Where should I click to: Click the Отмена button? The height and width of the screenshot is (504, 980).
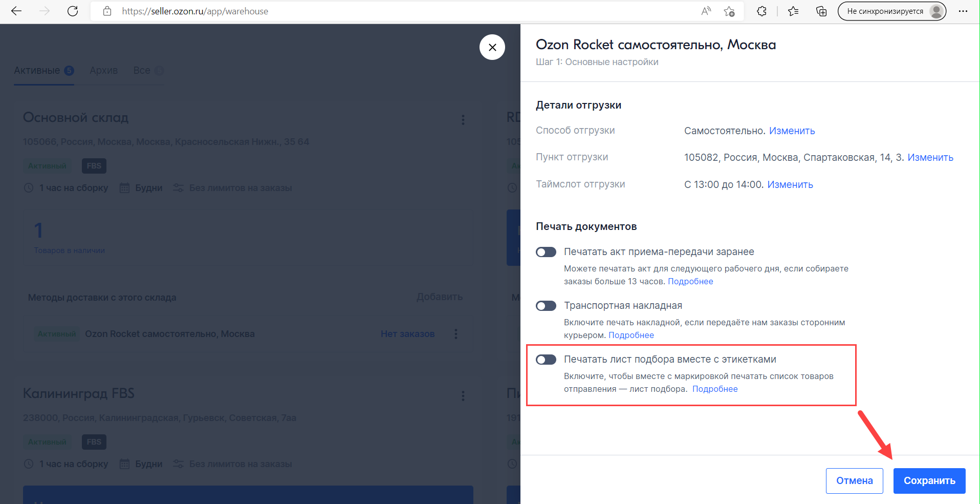(x=855, y=481)
